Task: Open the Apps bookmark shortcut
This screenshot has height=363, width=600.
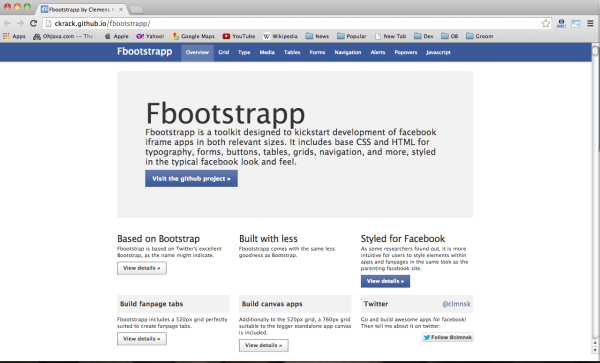Action: coord(14,36)
